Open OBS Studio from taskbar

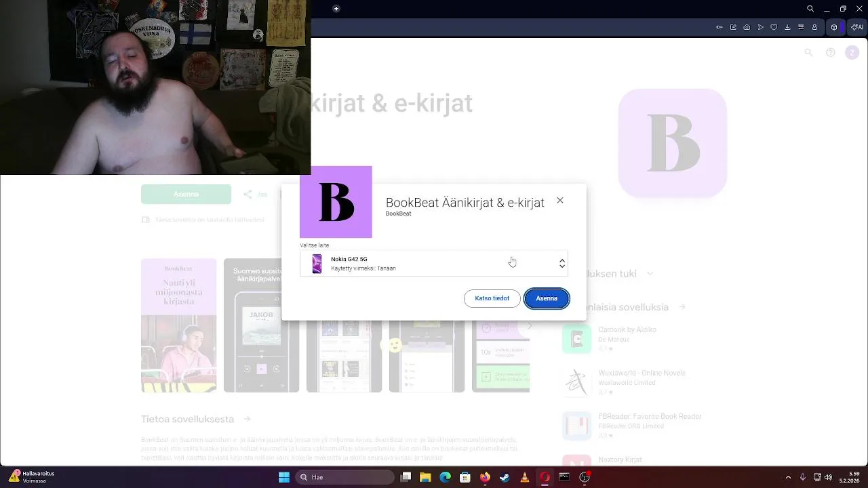[x=585, y=477]
